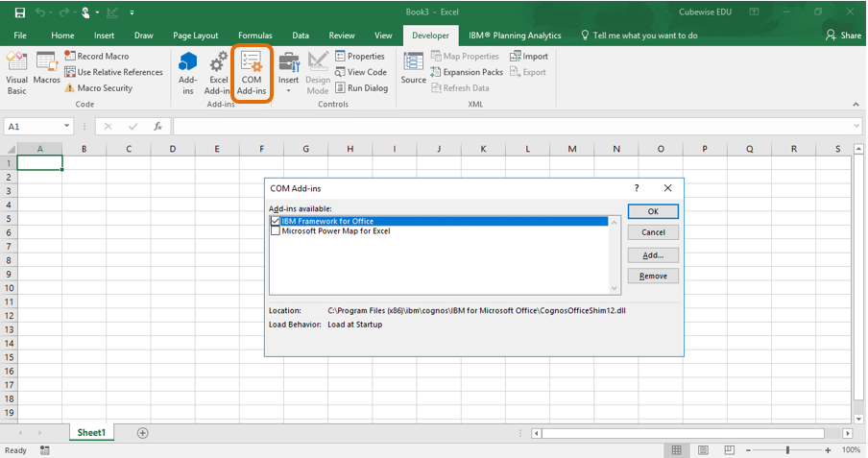Expand the formula bar

[855, 127]
